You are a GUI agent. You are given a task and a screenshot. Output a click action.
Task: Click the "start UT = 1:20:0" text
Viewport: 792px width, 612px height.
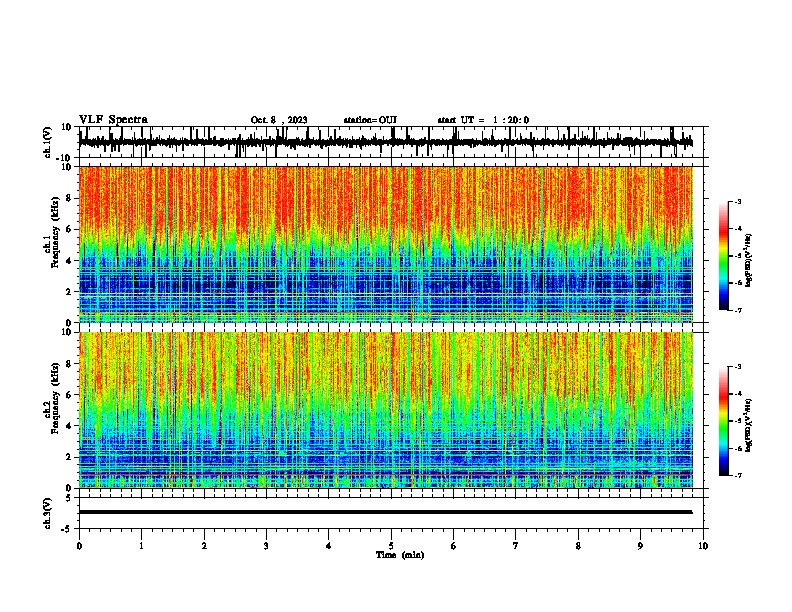483,120
